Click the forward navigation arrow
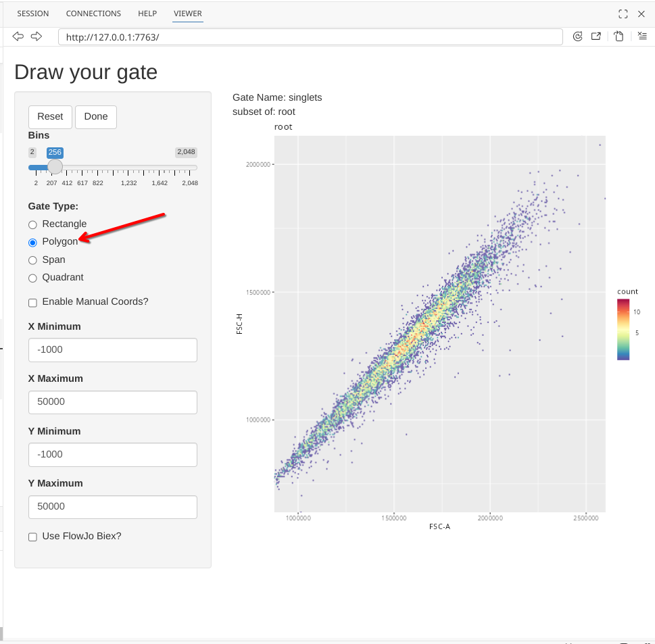The image size is (655, 644). click(x=37, y=36)
